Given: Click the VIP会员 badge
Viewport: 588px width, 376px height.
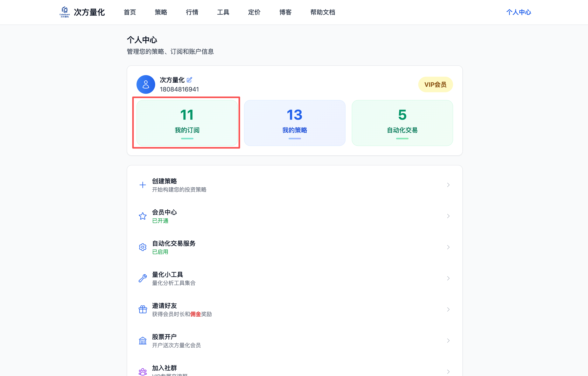Looking at the screenshot, I should coord(435,84).
